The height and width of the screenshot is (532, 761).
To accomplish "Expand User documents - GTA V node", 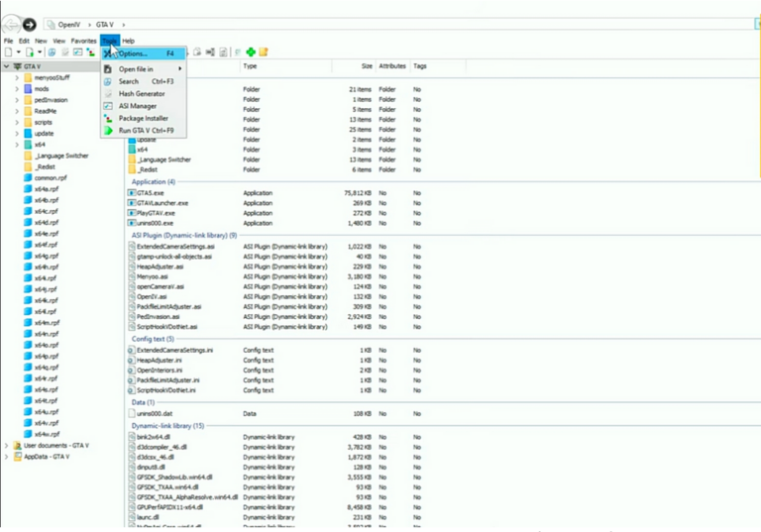I will pos(6,446).
